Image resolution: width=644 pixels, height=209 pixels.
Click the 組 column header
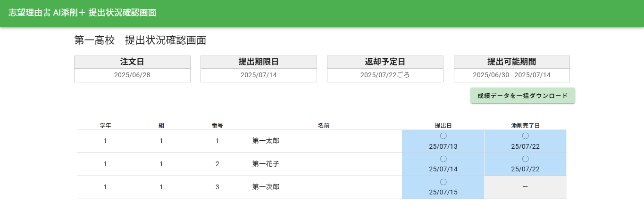[161, 126]
